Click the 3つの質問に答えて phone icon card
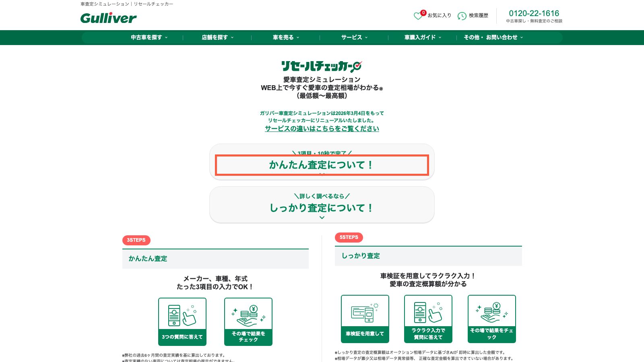644x362 pixels. (182, 322)
